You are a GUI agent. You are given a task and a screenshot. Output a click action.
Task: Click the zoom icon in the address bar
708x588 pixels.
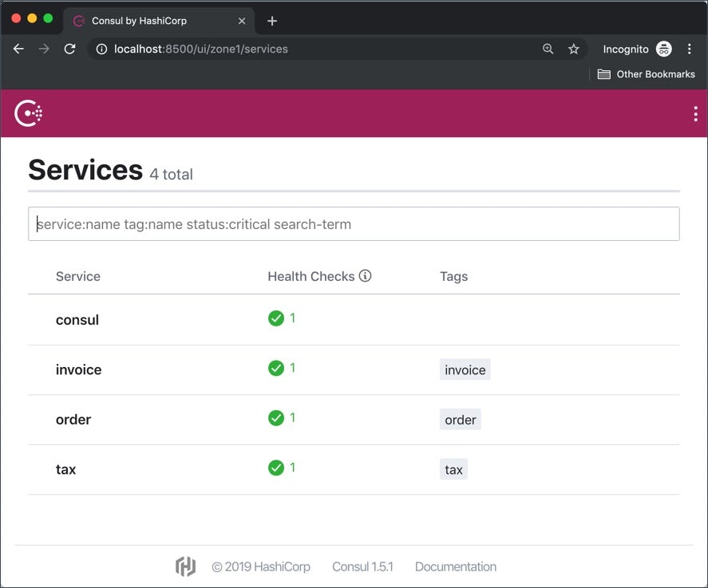click(x=548, y=49)
